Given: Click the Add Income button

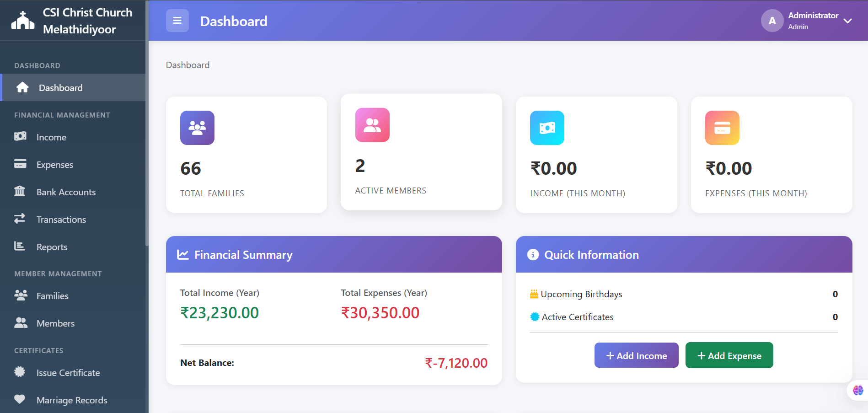Looking at the screenshot, I should [636, 355].
